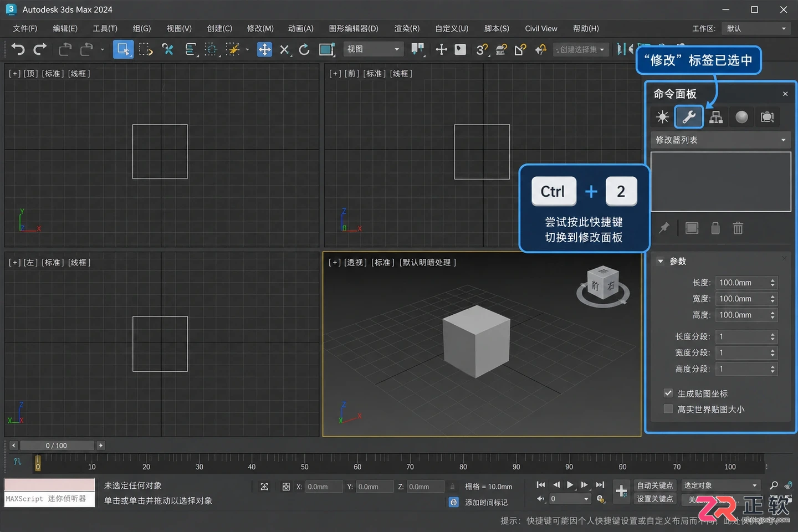The image size is (798, 532).
Task: Enable the 真实世界贴图大小 checkbox
Action: click(x=668, y=409)
